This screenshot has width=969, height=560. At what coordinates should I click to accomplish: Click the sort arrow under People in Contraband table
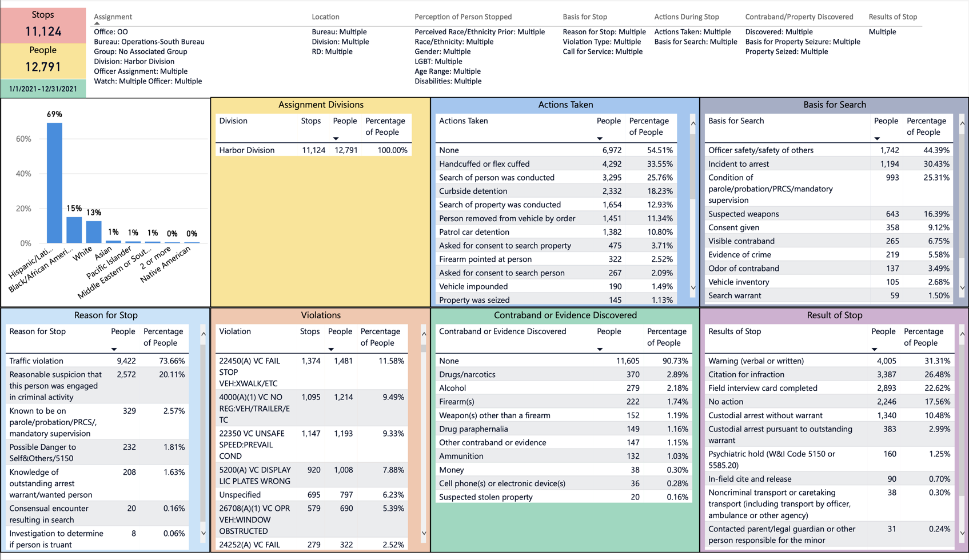600,349
